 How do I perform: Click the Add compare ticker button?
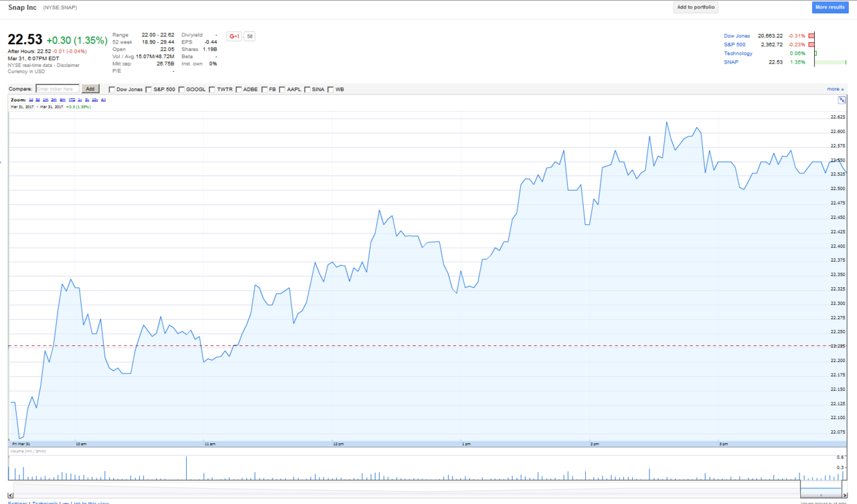tap(90, 88)
